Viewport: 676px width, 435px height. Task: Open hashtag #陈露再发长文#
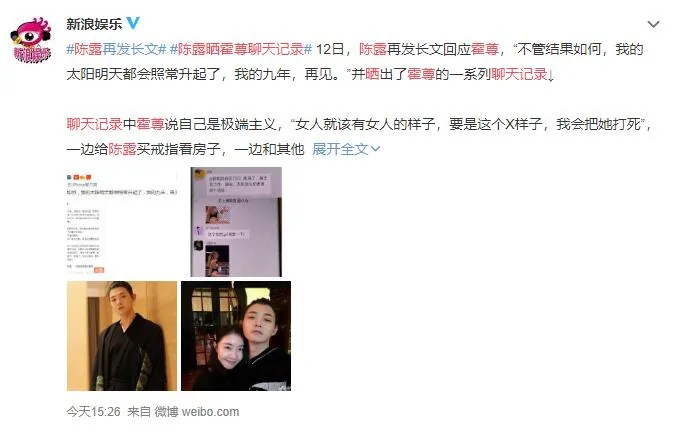click(116, 49)
